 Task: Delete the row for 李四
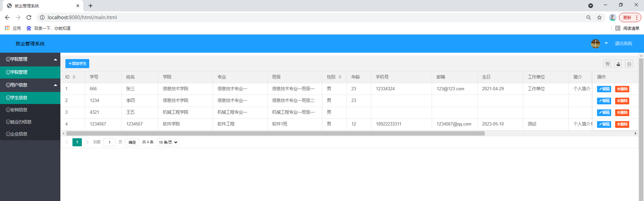point(622,101)
